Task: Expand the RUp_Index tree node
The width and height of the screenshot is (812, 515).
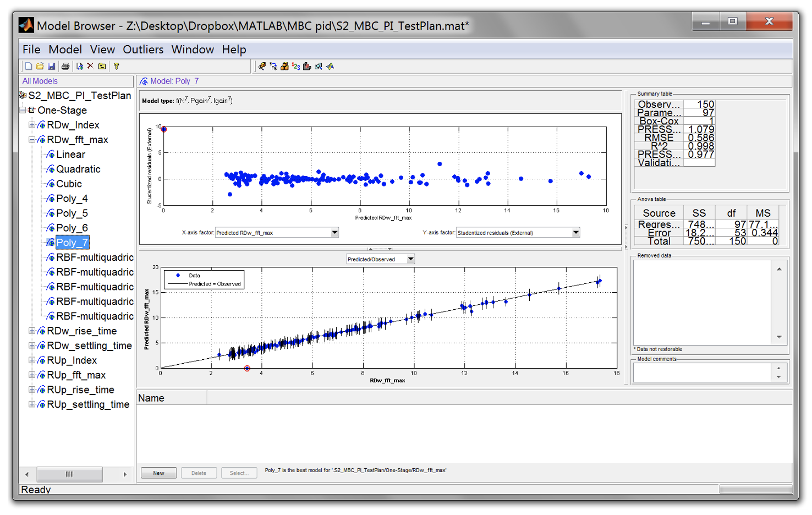Action: click(32, 360)
